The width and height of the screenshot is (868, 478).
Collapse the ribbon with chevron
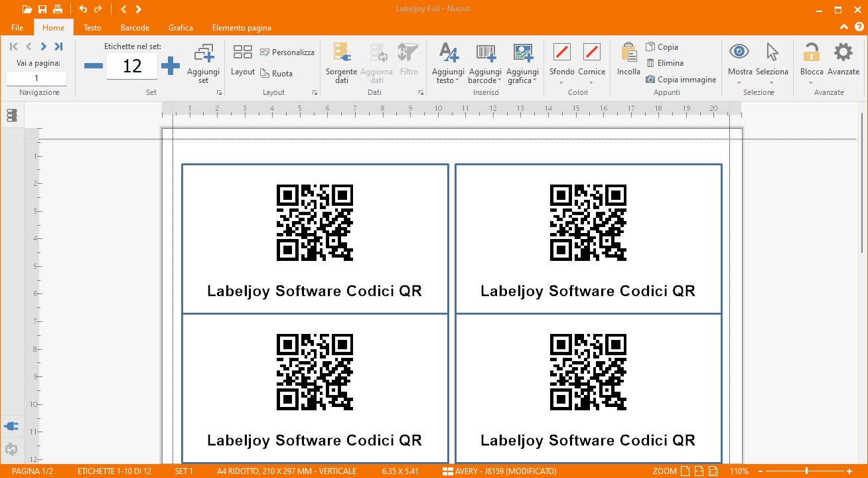[843, 27]
